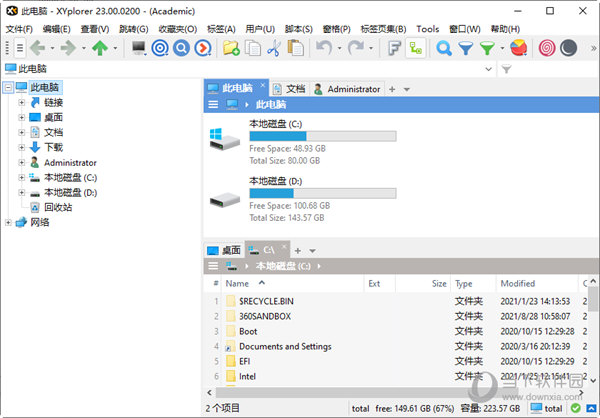Open the back-history dropdown arrow
The height and width of the screenshot is (418, 600).
(52, 49)
